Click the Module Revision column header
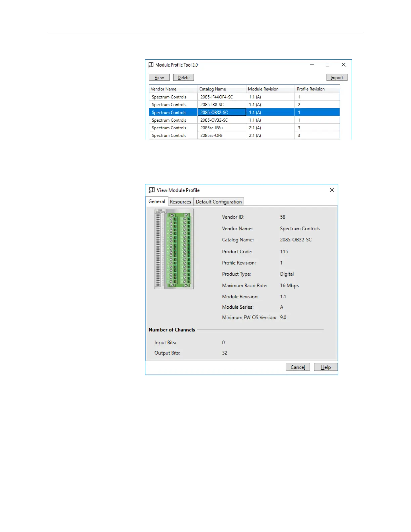The height and width of the screenshot is (532, 411). pyautogui.click(x=270, y=89)
